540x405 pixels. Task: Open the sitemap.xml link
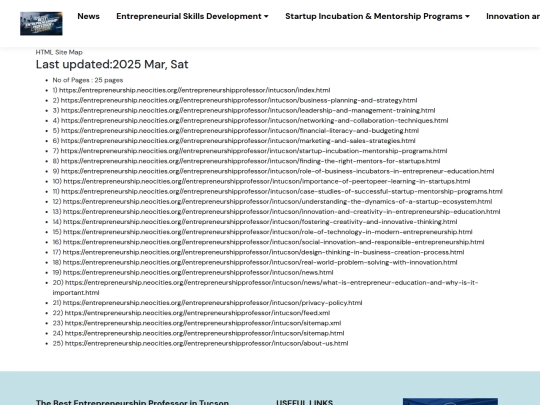click(x=203, y=323)
